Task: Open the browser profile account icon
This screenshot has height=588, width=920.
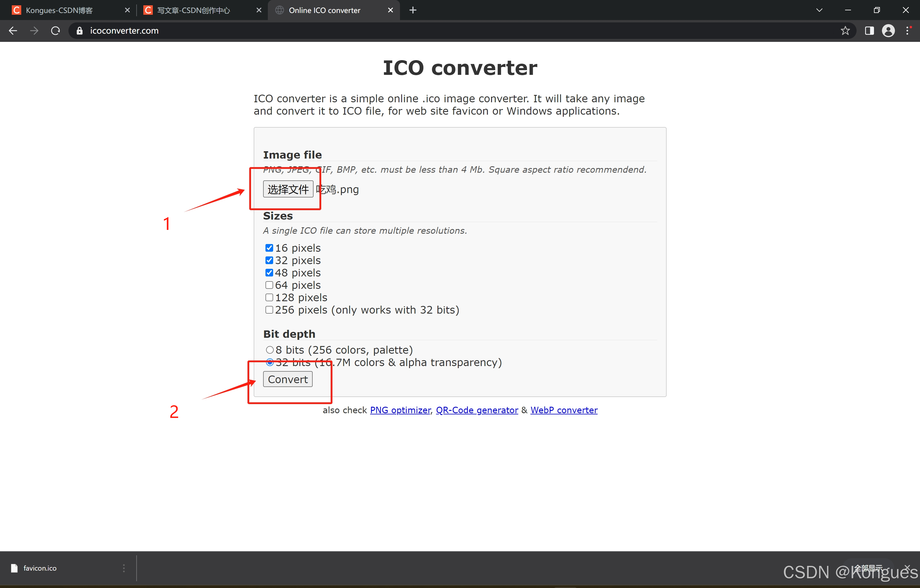Action: (x=889, y=31)
